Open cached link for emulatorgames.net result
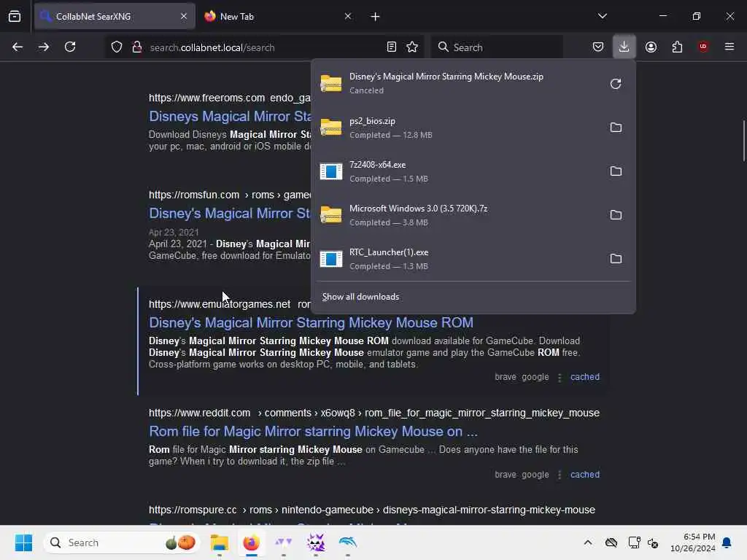The height and width of the screenshot is (560, 747). tap(585, 377)
